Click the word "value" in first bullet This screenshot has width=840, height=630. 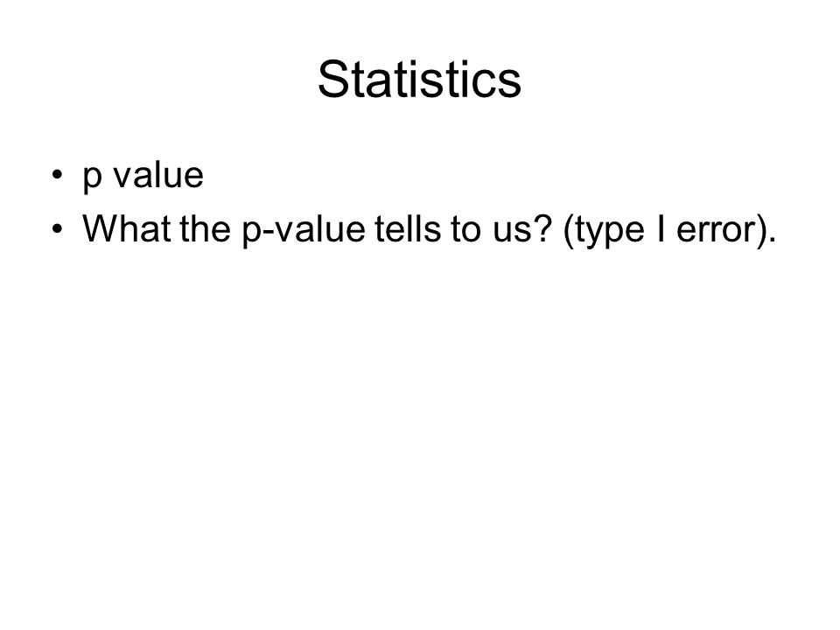click(x=158, y=175)
